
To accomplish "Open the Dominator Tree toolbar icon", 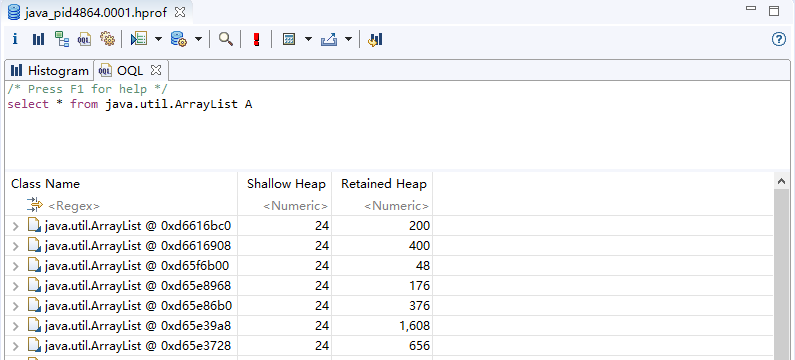I will [62, 39].
